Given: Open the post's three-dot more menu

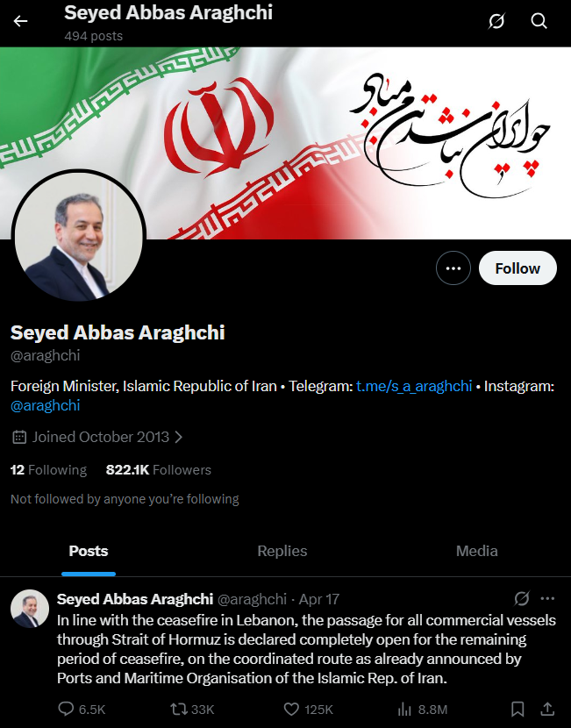Looking at the screenshot, I should [x=548, y=598].
